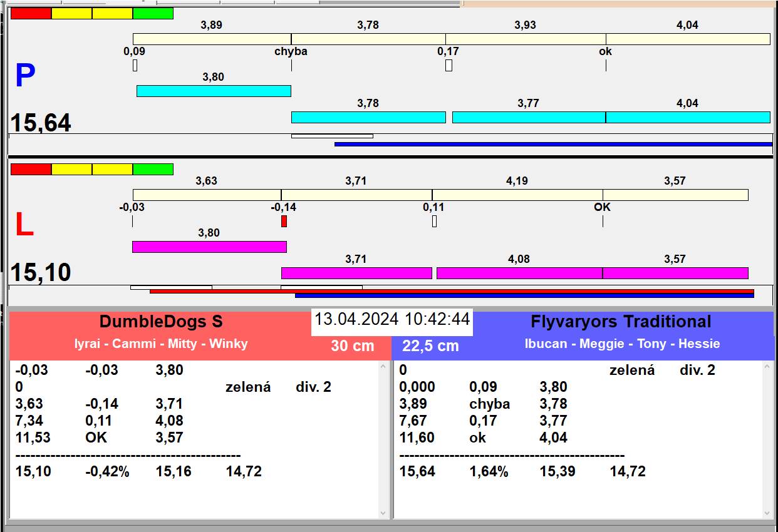Click the beige 4,19 segment in lane L
Screen dimensions: 778x532
[x=517, y=195]
